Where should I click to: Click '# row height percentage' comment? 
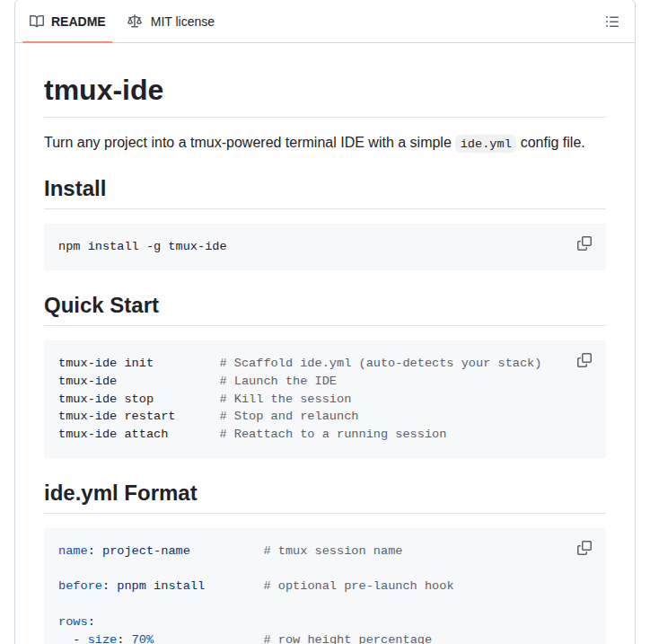tap(347, 639)
